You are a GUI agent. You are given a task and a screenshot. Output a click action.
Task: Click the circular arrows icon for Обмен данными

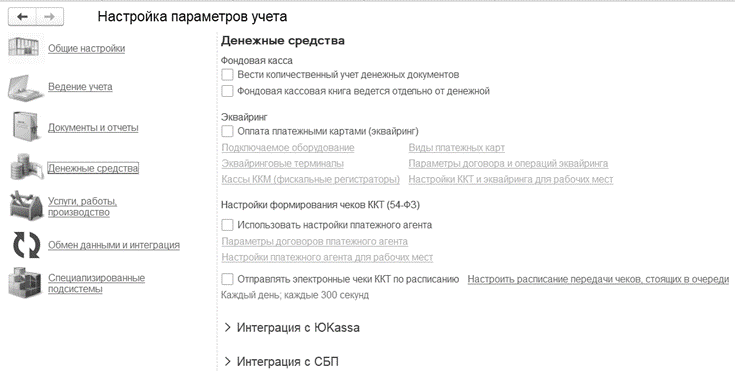(26, 245)
